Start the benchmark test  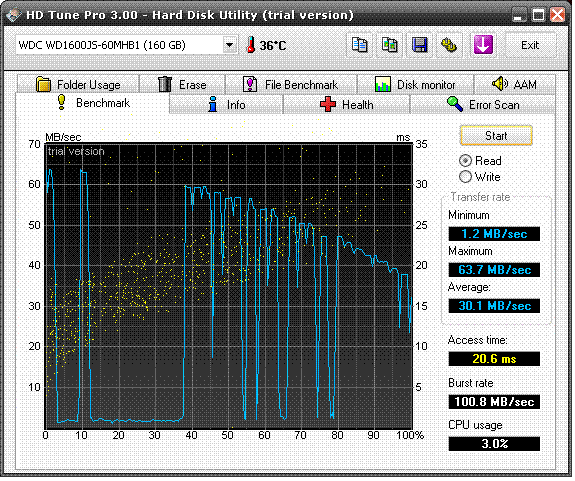496,136
